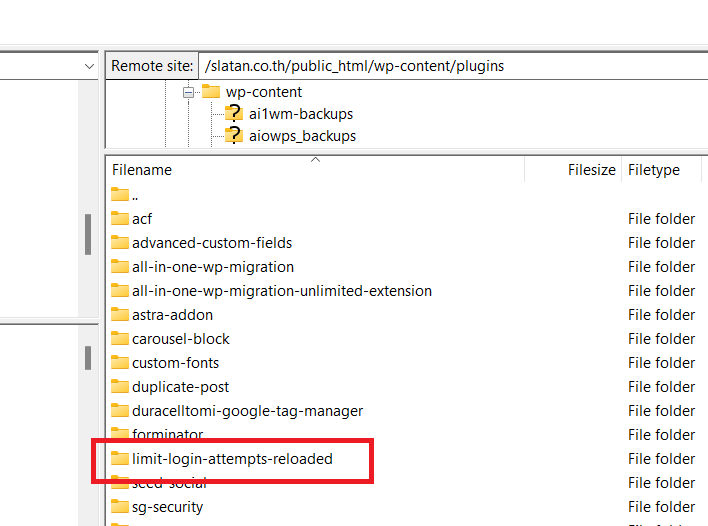Select the ai1wm-backups tree folder
708x526 pixels.
click(x=301, y=114)
